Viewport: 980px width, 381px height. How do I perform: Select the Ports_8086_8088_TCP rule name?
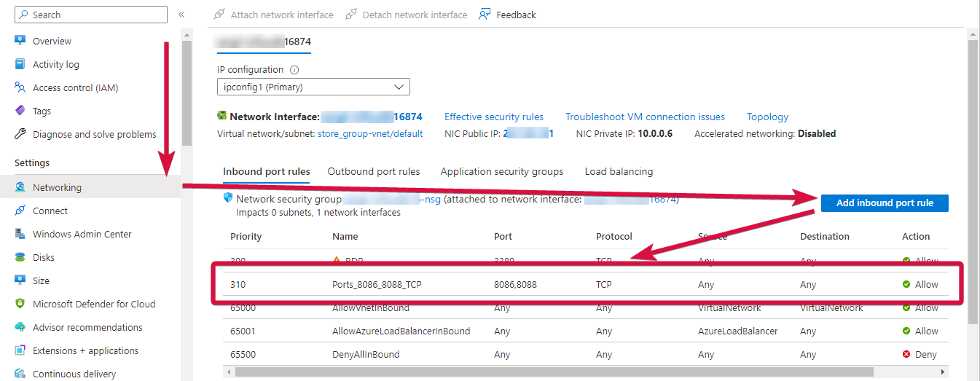click(377, 285)
